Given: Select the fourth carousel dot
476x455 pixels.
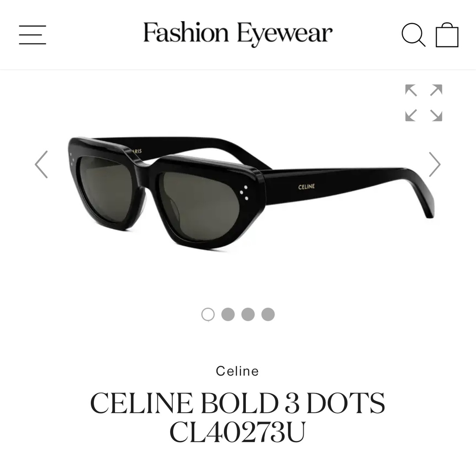Looking at the screenshot, I should pos(268,314).
